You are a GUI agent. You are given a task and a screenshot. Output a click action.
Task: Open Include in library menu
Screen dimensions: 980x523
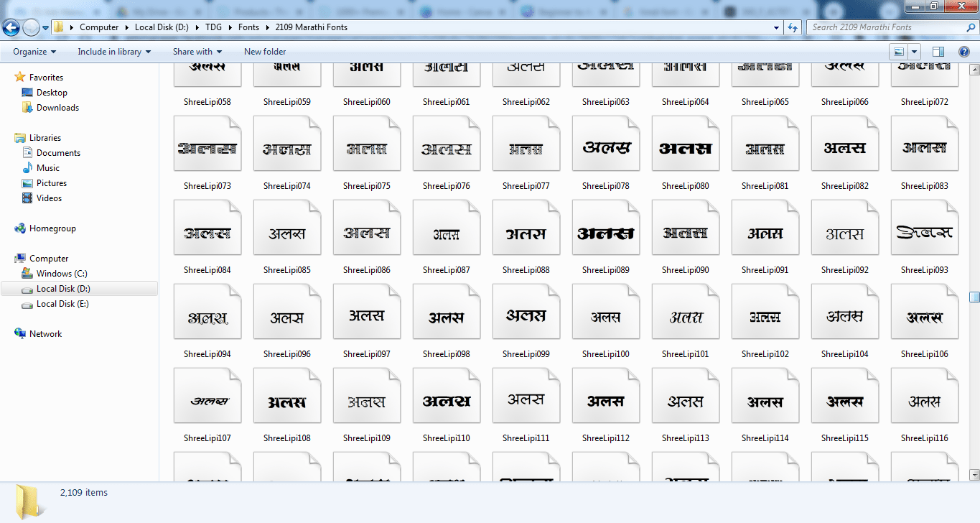click(x=114, y=52)
